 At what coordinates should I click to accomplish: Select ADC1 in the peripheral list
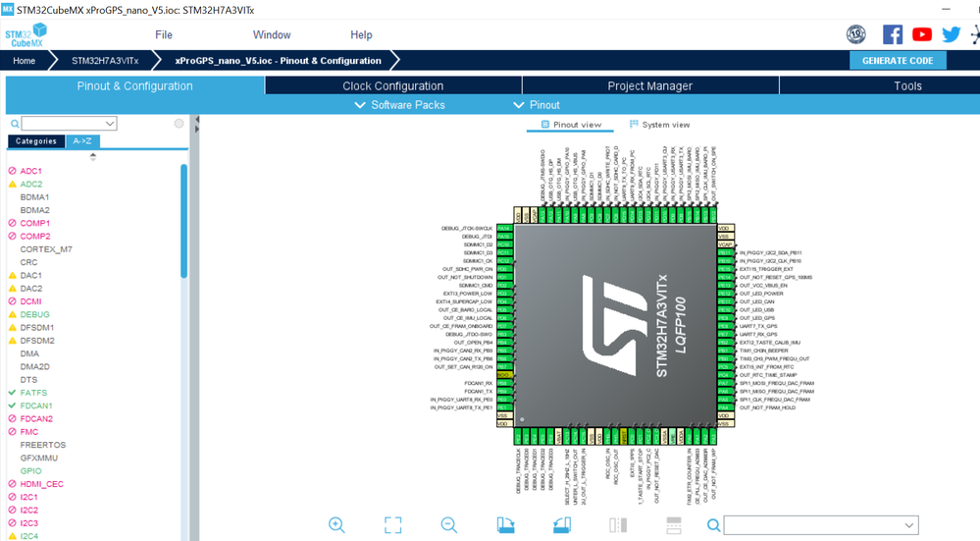30,171
